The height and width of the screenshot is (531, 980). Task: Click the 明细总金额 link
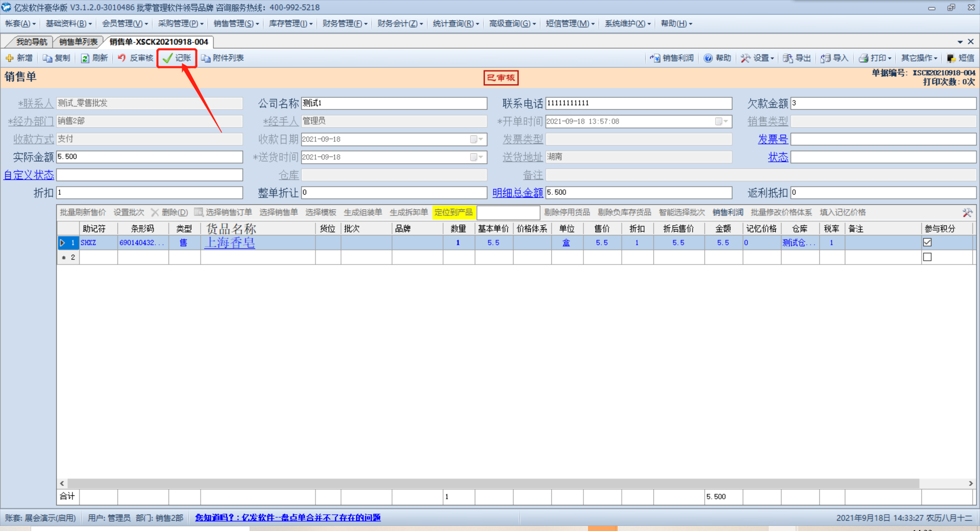518,193
